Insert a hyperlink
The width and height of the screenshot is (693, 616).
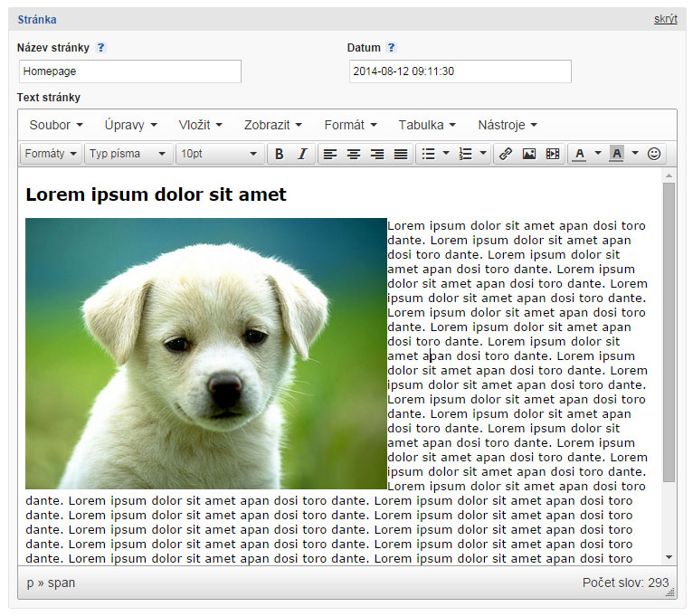506,154
